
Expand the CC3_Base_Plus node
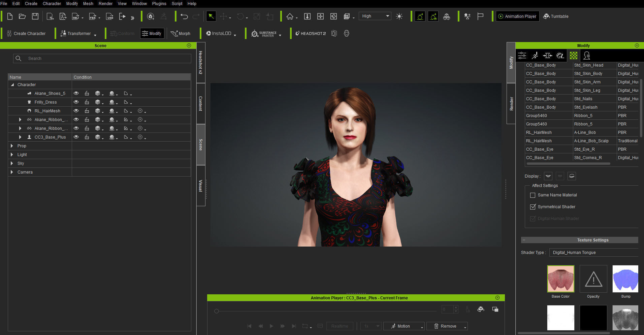coord(20,137)
